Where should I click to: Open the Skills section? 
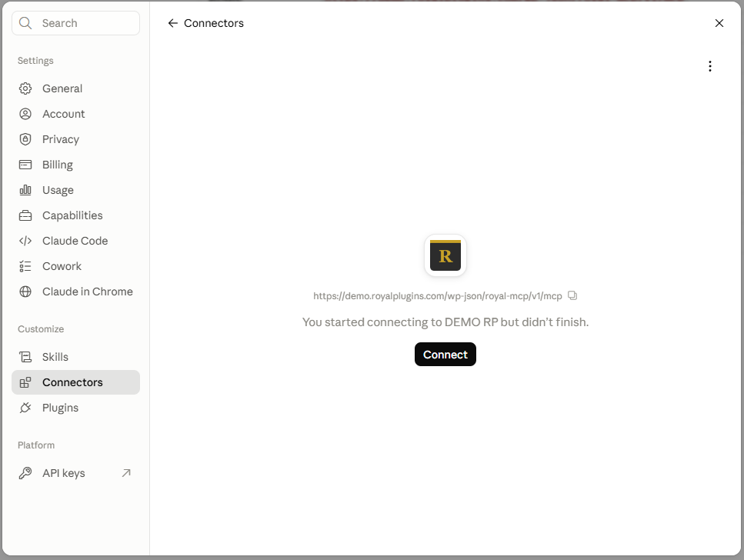click(76, 357)
